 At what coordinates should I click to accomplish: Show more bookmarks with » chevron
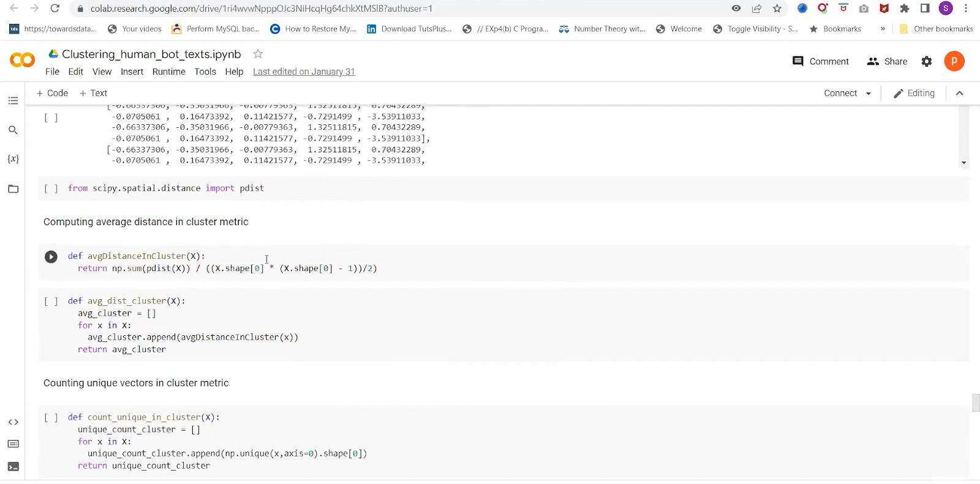tap(883, 29)
